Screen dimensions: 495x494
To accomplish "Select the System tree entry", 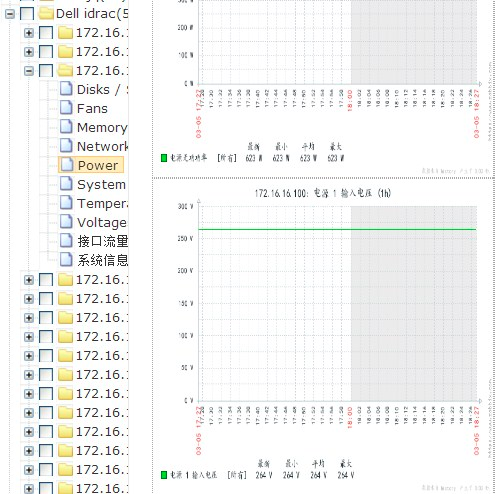I will (x=101, y=184).
